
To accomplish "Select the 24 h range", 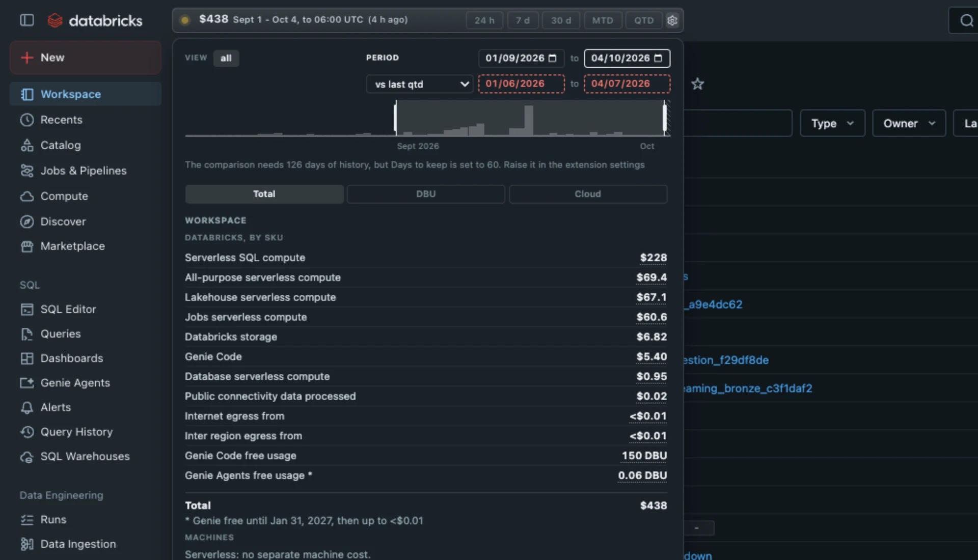I will (x=484, y=20).
